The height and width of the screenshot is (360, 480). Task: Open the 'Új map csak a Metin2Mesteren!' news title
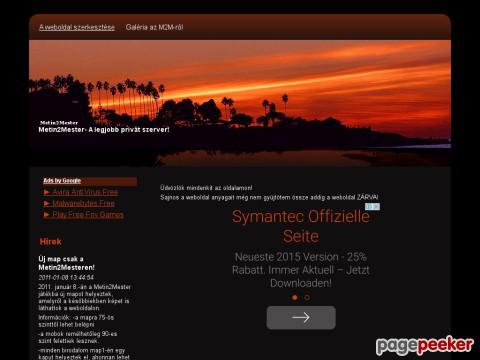coord(66,263)
